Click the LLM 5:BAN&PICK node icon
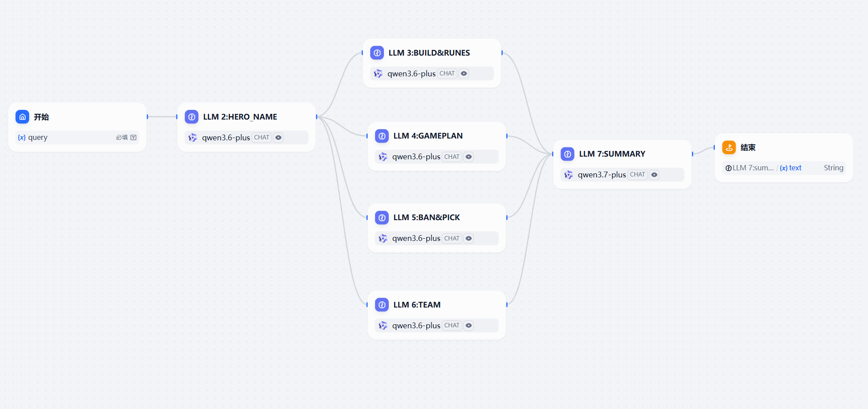The width and height of the screenshot is (868, 409). 382,218
